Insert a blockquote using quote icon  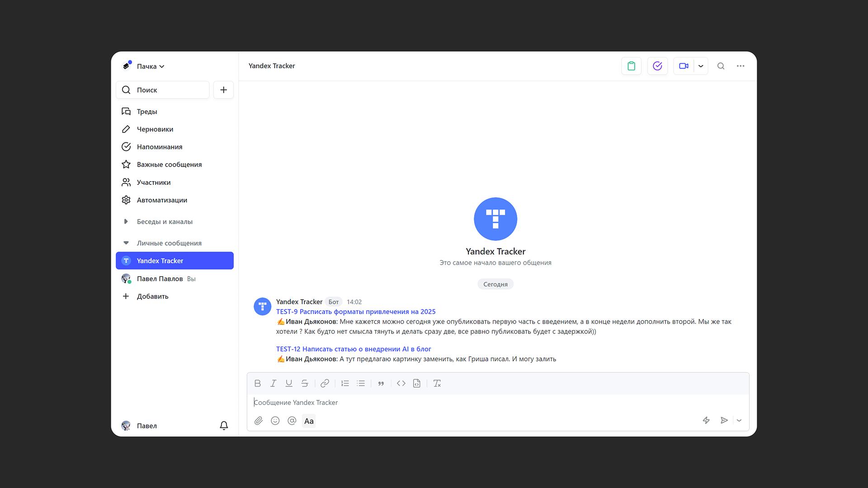(x=381, y=383)
